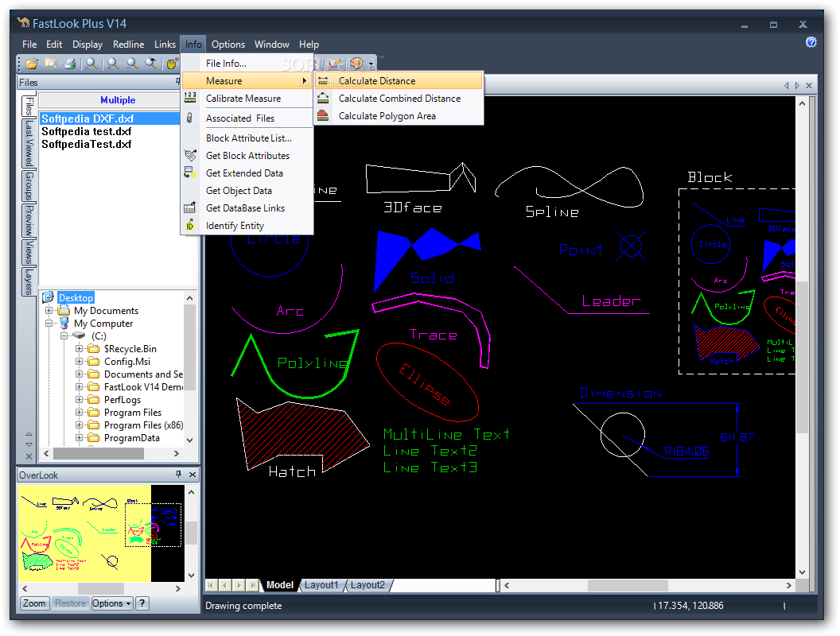
Task: Switch to the Layout1 tab
Action: (x=321, y=585)
